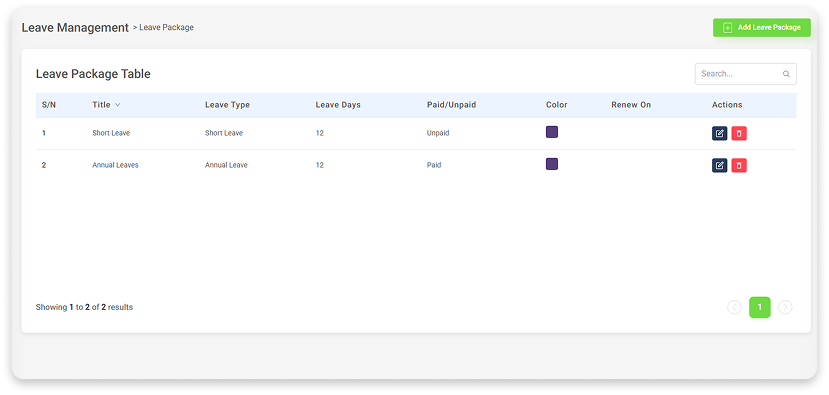Click the Renew On column header
Image resolution: width=829 pixels, height=395 pixels.
631,105
